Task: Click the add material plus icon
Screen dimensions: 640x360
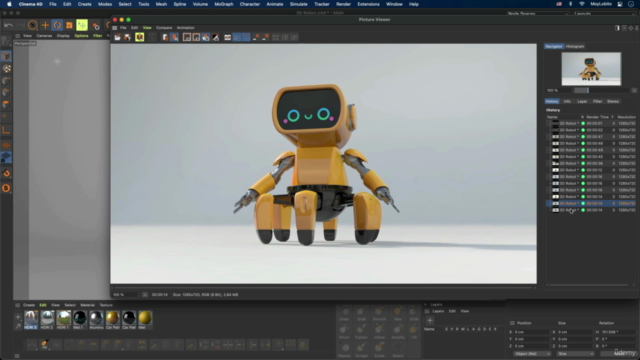Action: coord(18,317)
